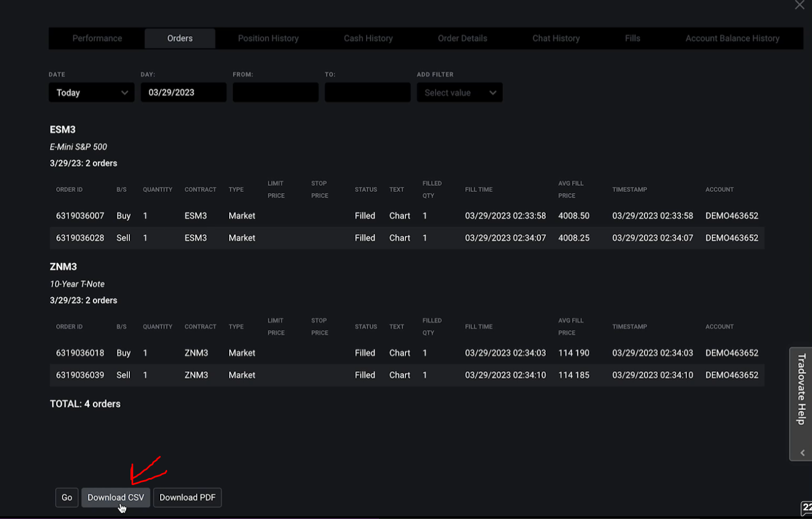Viewport: 812px width, 519px height.
Task: Click the Day field showing 03/29/2023
Action: 183,93
